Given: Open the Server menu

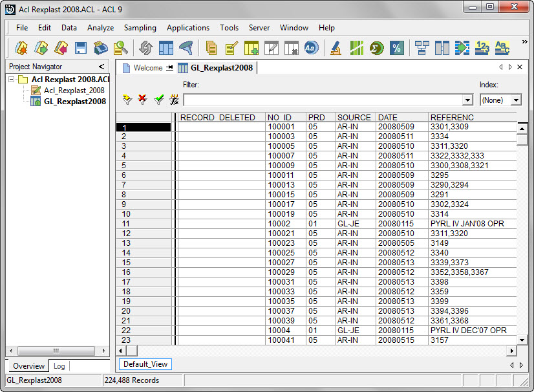Looking at the screenshot, I should [x=259, y=28].
